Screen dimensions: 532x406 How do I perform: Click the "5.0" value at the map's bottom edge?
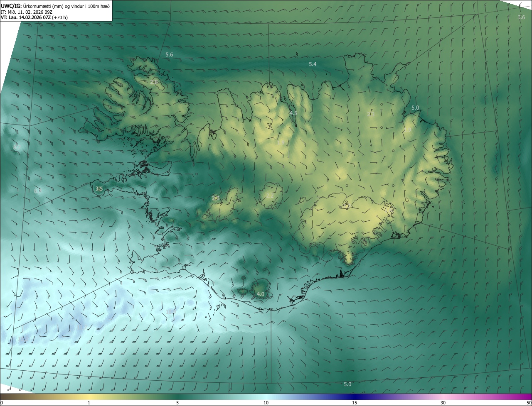tap(347, 384)
